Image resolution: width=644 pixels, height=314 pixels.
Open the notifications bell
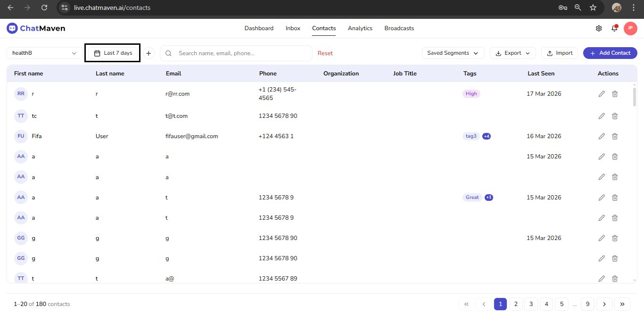click(614, 28)
